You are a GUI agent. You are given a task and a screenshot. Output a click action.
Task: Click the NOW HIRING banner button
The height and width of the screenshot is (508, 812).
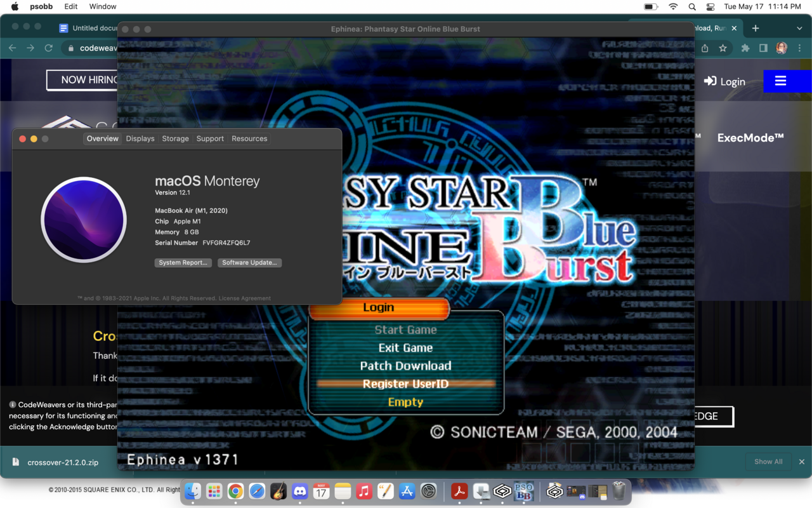pyautogui.click(x=82, y=80)
